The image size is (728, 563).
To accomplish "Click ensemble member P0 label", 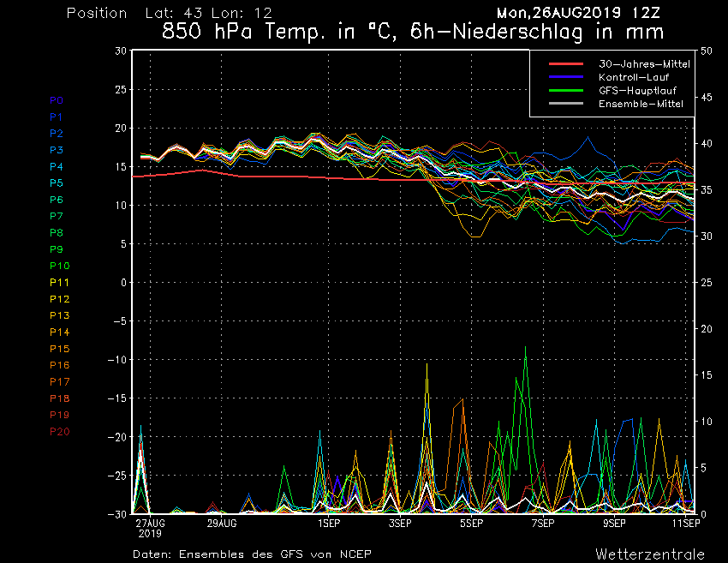I will tap(57, 100).
